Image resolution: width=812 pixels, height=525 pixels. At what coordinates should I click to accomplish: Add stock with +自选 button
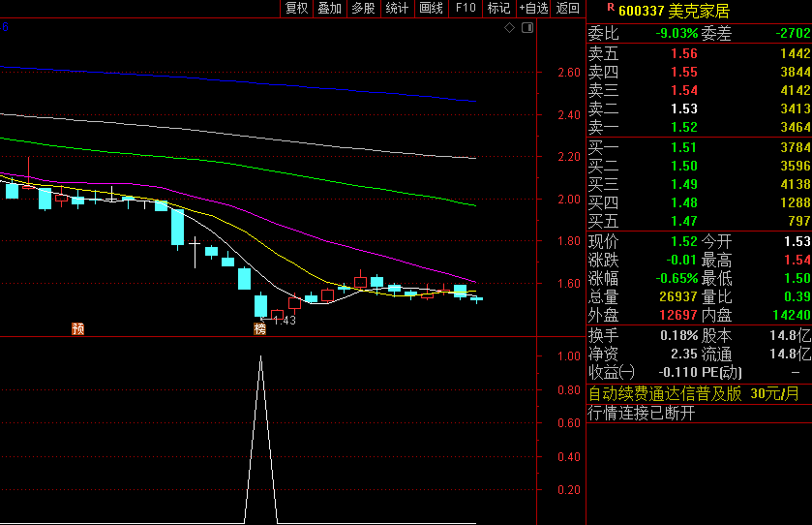coord(533,8)
